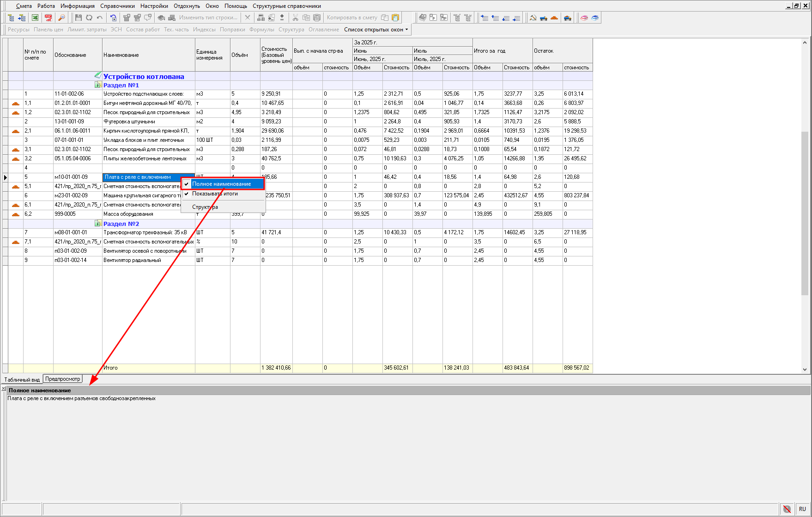The image size is (812, 517).
Task: Click the blue restore arrow icon
Action: pos(113,18)
